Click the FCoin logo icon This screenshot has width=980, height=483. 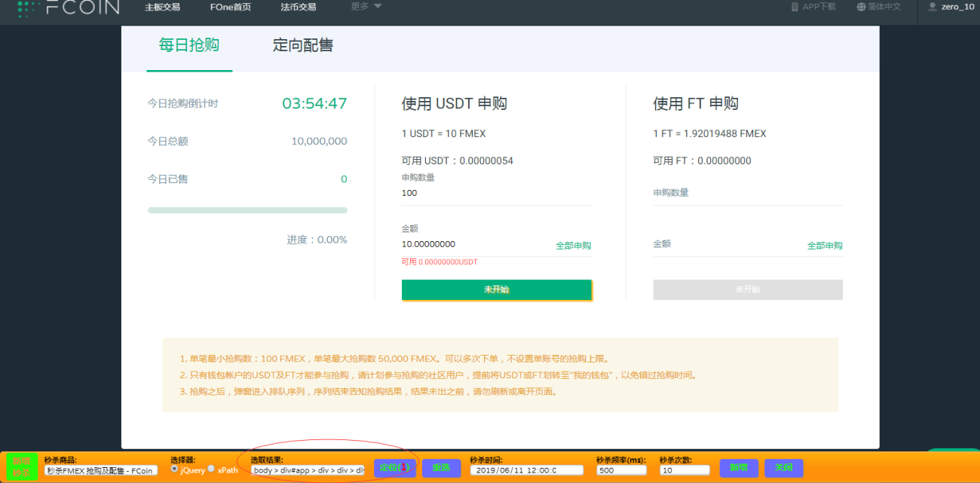(29, 8)
